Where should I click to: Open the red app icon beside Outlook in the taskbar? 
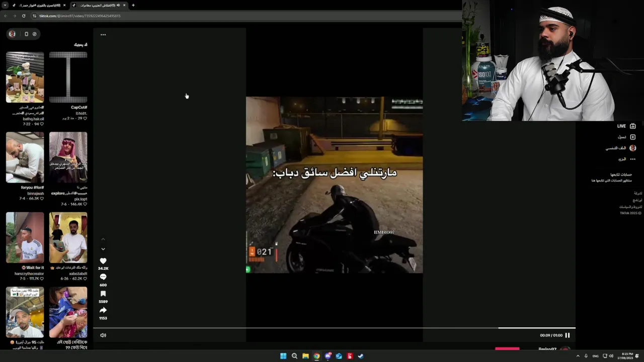pyautogui.click(x=350, y=356)
